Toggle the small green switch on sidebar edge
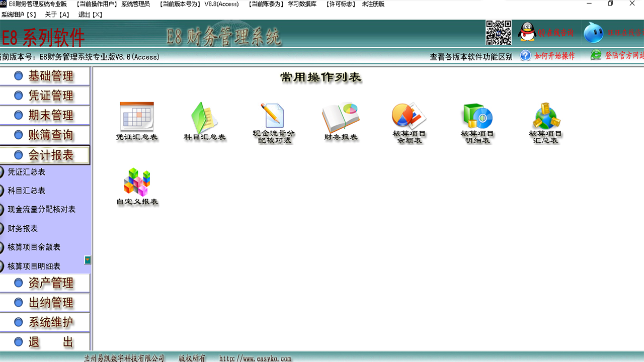Image resolution: width=644 pixels, height=362 pixels. [88, 260]
